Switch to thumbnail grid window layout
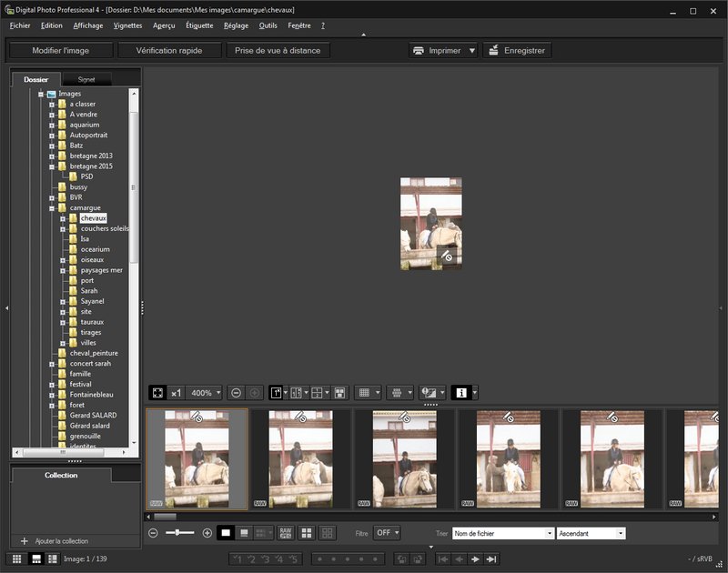This screenshot has width=728, height=573. point(16,559)
